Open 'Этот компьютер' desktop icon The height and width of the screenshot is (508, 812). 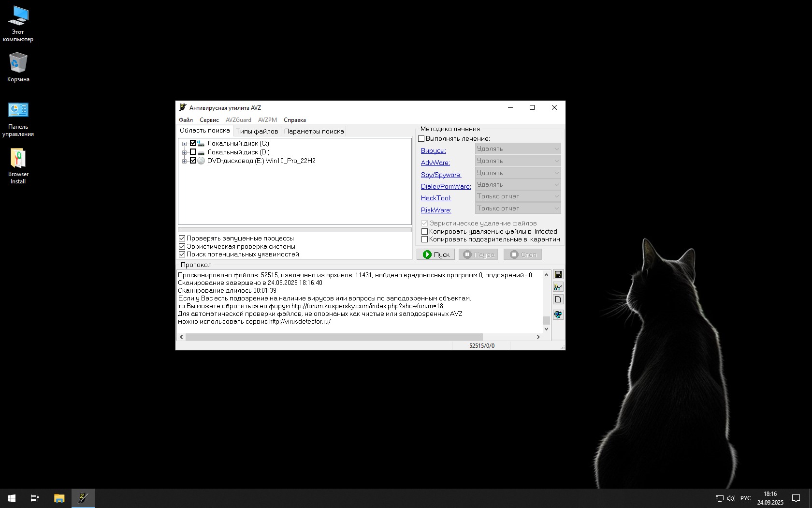[18, 23]
